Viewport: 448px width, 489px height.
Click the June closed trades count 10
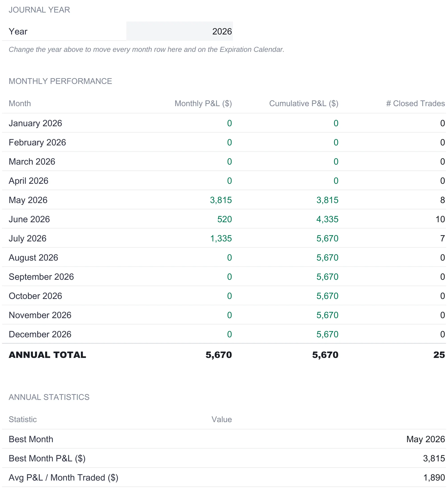click(440, 219)
